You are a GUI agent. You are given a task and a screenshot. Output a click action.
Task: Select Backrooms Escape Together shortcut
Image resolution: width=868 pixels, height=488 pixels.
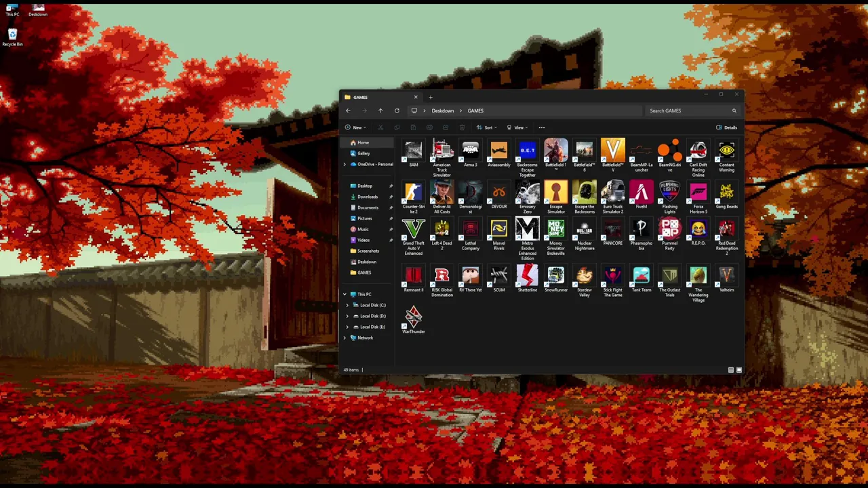pyautogui.click(x=528, y=158)
